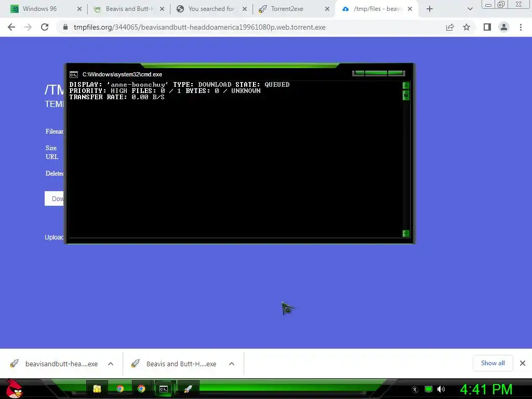Screen dimensions: 532x399
Task: Click the cmd.exe window title text
Action: point(122,74)
